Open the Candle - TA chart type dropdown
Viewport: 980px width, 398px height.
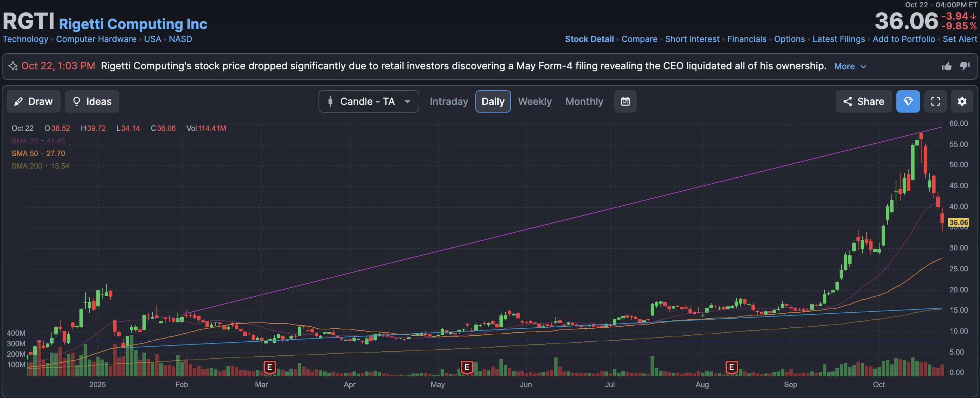coord(368,101)
